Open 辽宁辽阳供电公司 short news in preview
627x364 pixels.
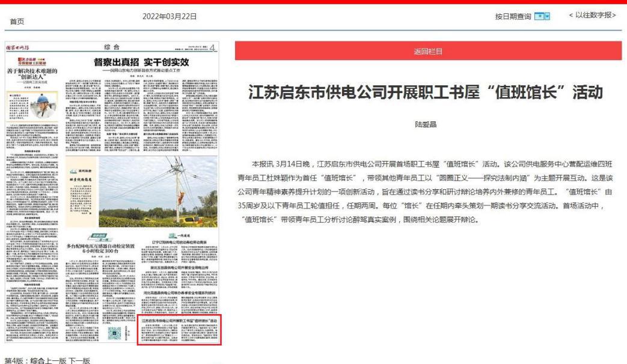[180, 242]
